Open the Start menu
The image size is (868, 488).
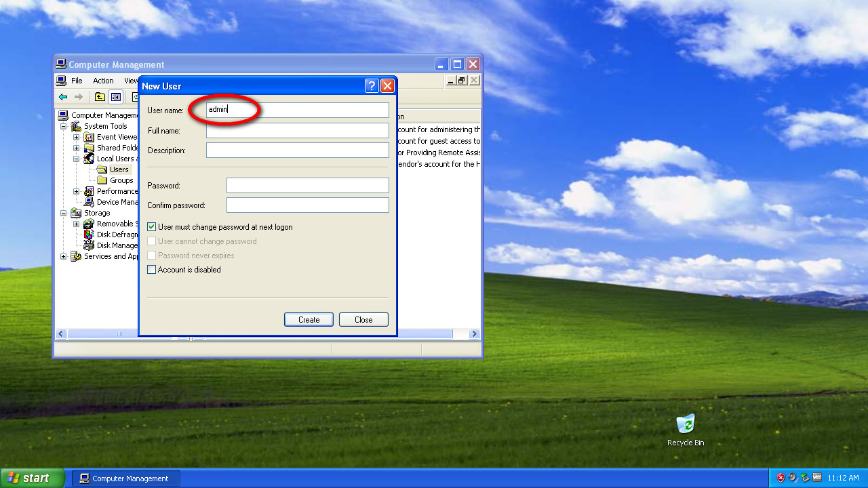pos(32,478)
